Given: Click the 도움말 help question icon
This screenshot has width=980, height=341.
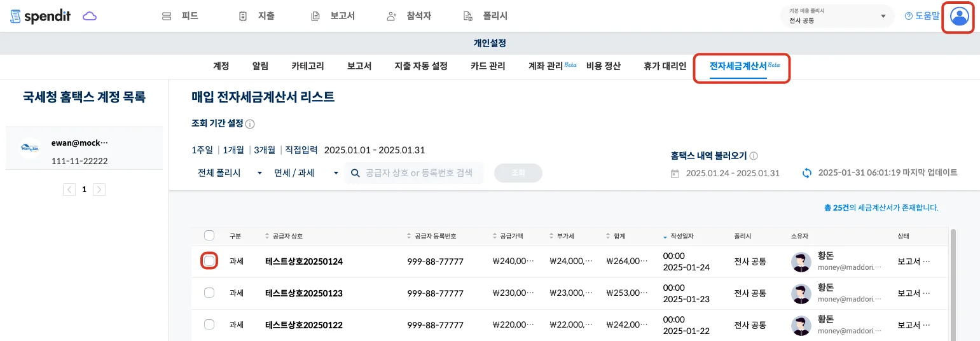Looking at the screenshot, I should point(908,17).
